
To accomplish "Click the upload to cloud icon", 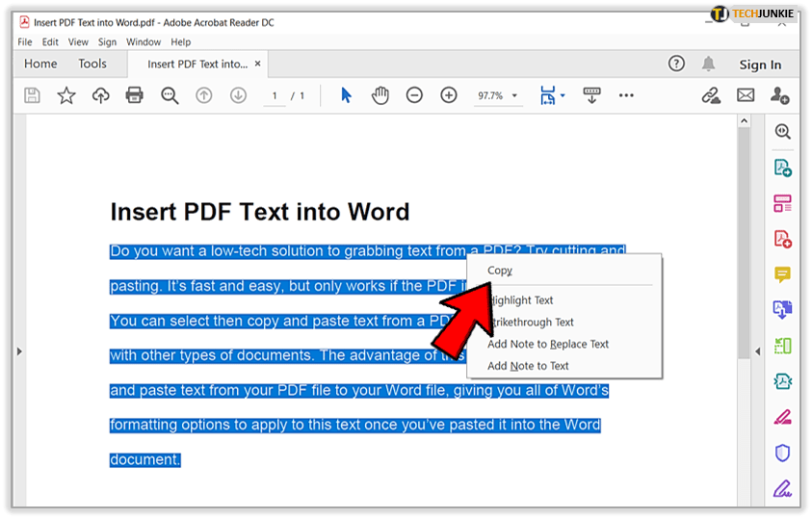I will click(x=100, y=95).
